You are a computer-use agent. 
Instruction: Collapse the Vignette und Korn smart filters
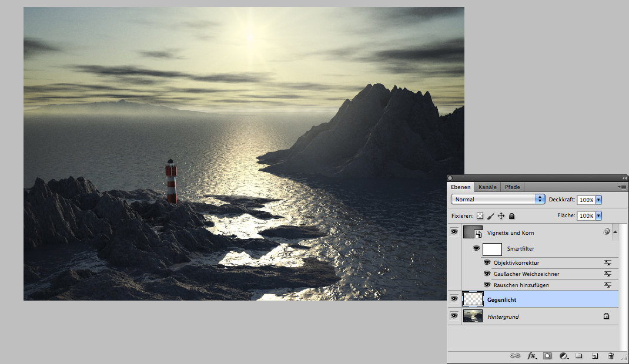coord(615,232)
